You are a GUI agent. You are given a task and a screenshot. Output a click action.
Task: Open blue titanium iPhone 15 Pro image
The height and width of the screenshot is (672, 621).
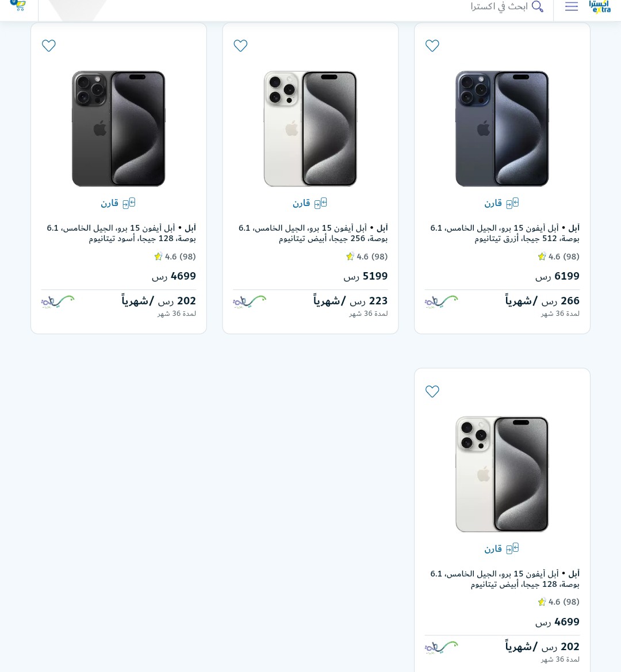pos(502,128)
